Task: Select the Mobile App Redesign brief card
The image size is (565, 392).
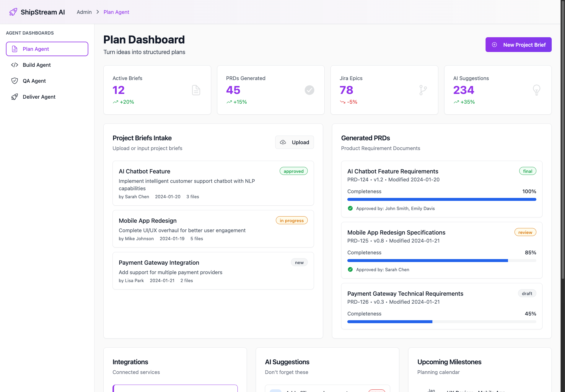Action: pyautogui.click(x=213, y=229)
